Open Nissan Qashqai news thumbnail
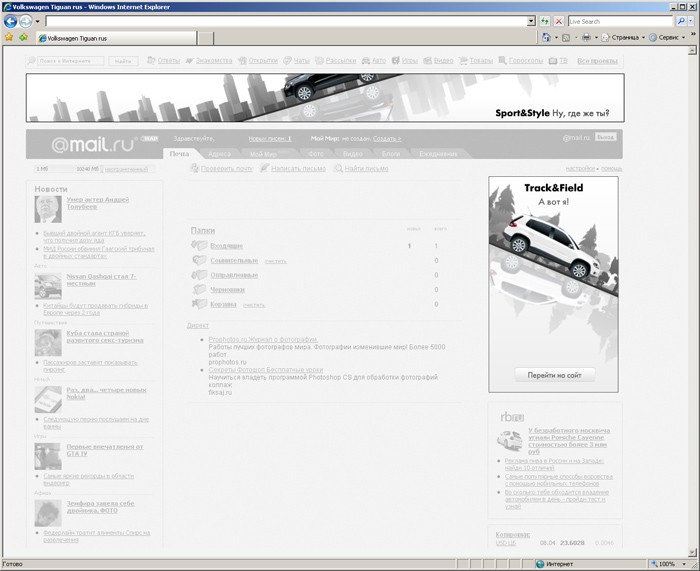This screenshot has height=571, width=700. pyautogui.click(x=48, y=286)
